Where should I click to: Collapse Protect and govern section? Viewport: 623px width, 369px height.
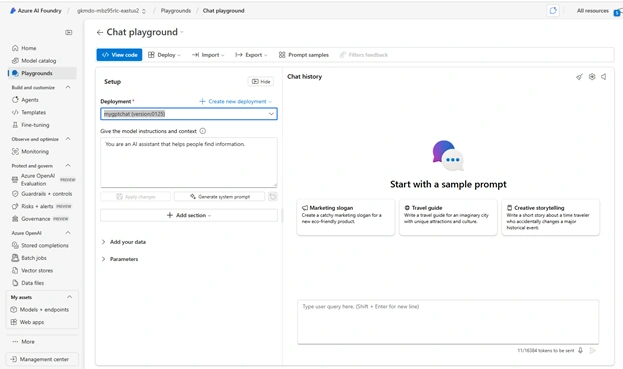coord(68,165)
